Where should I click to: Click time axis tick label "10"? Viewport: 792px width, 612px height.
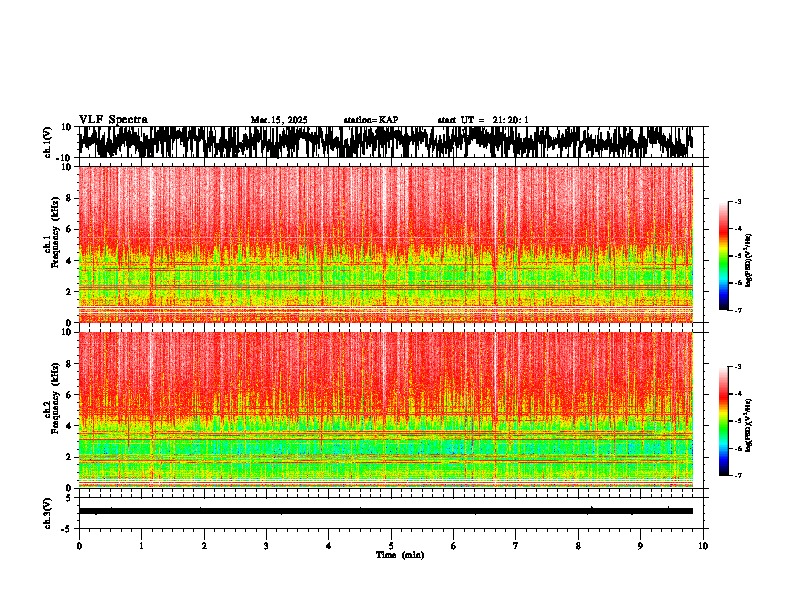point(703,546)
